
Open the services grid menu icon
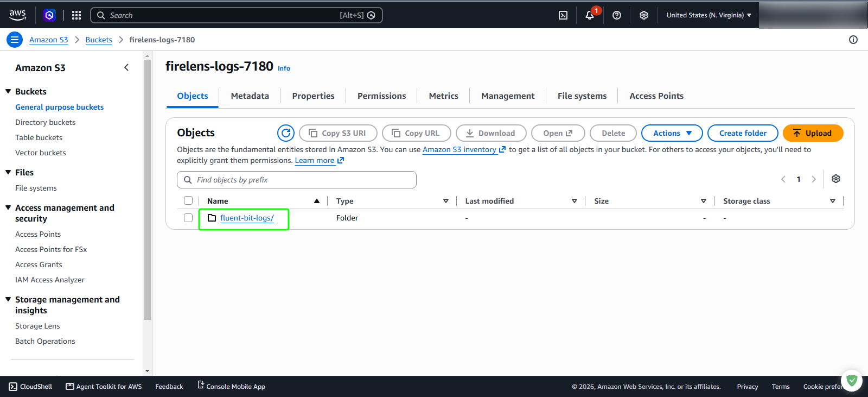coord(76,15)
